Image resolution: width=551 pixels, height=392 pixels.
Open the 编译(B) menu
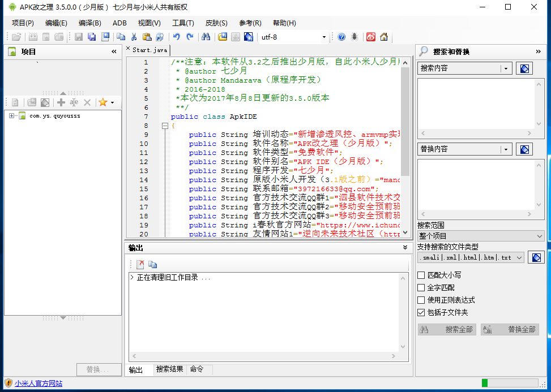[x=90, y=23]
